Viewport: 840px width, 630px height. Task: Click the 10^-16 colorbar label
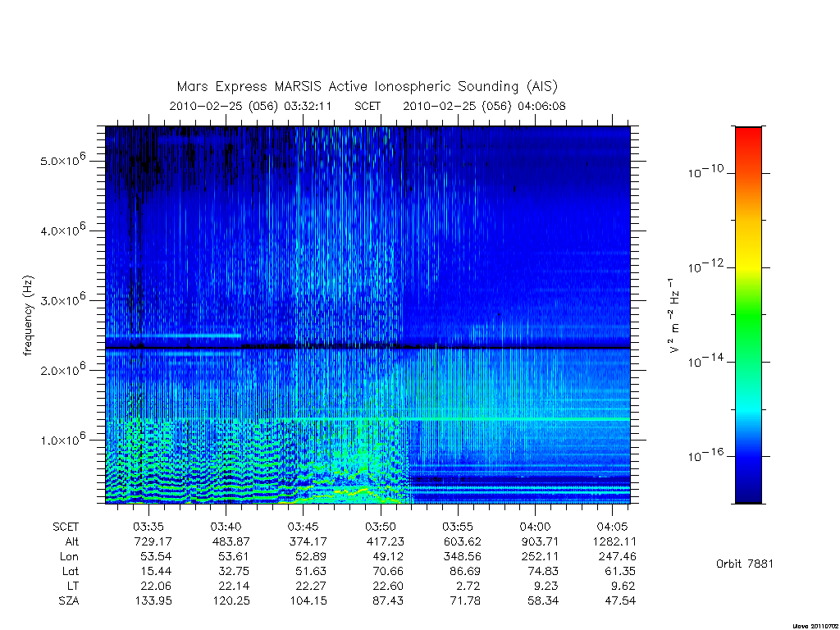(705, 455)
